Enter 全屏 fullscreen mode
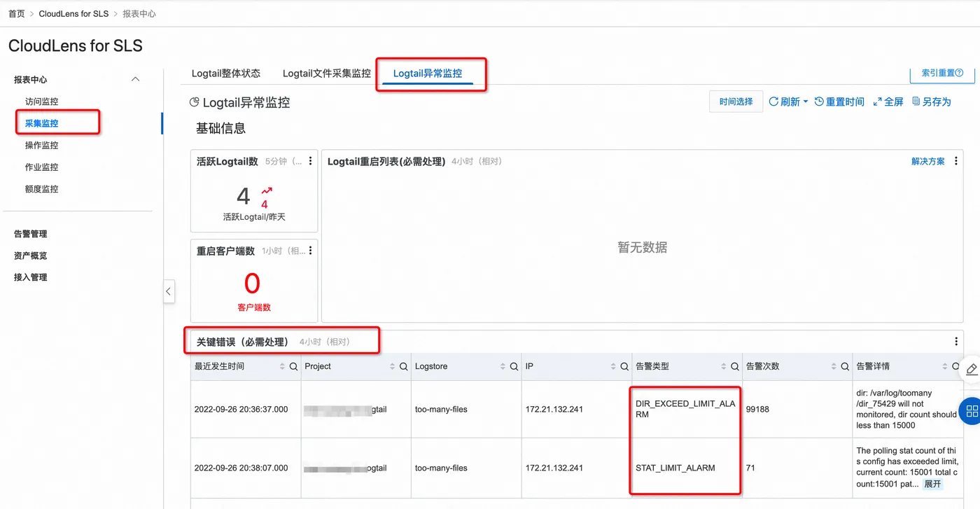980x509 pixels. 888,102
